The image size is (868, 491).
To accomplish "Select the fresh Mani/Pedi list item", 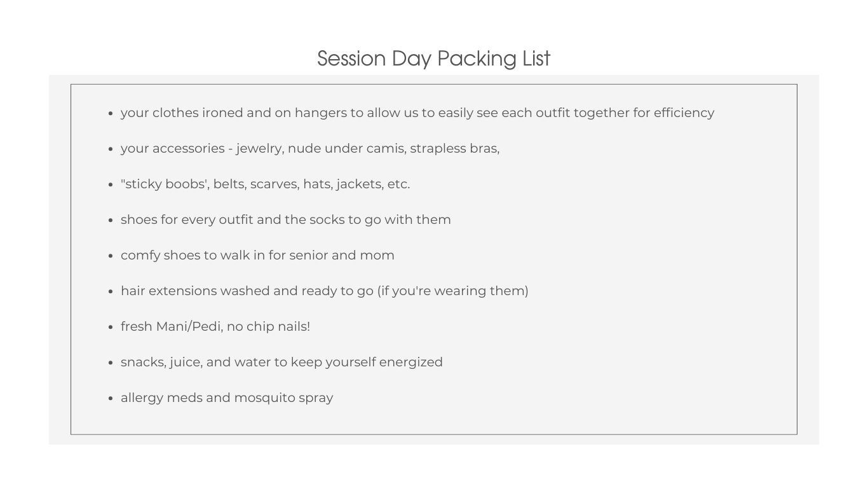I will (215, 326).
